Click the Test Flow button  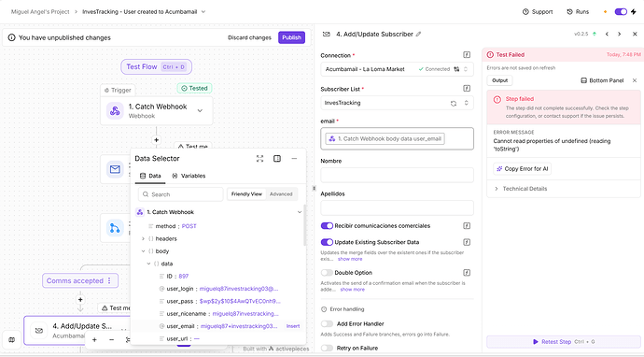[156, 66]
